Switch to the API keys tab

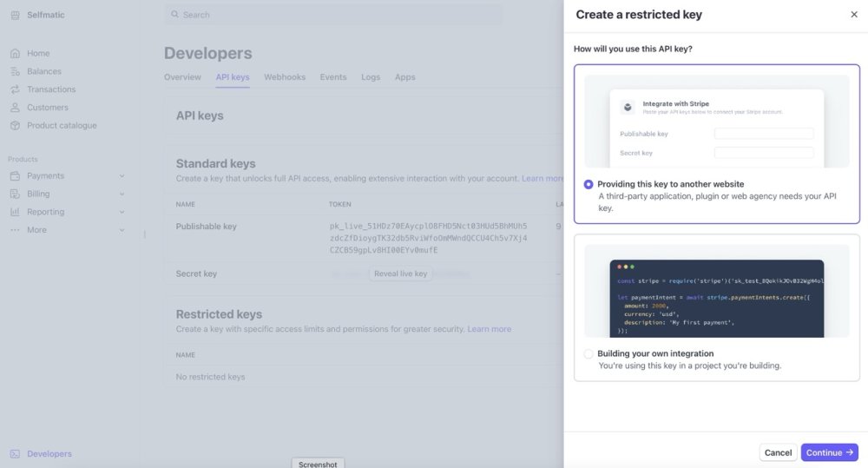(x=233, y=77)
